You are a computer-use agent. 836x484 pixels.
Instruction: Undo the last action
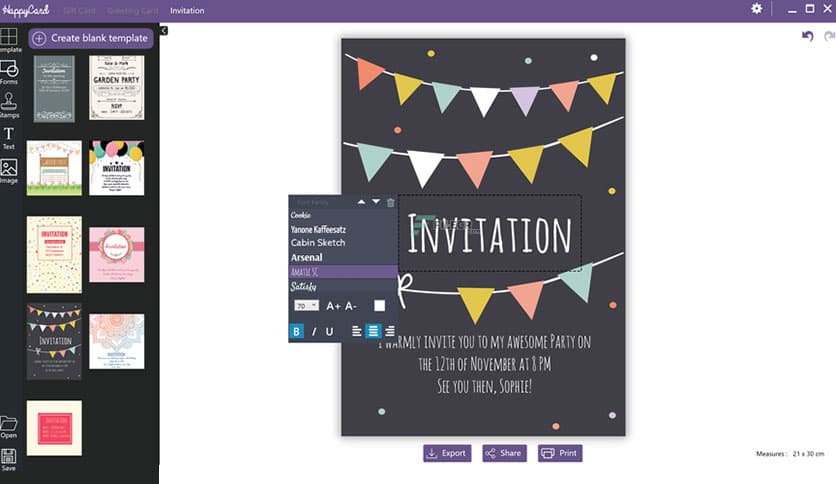pyautogui.click(x=807, y=36)
